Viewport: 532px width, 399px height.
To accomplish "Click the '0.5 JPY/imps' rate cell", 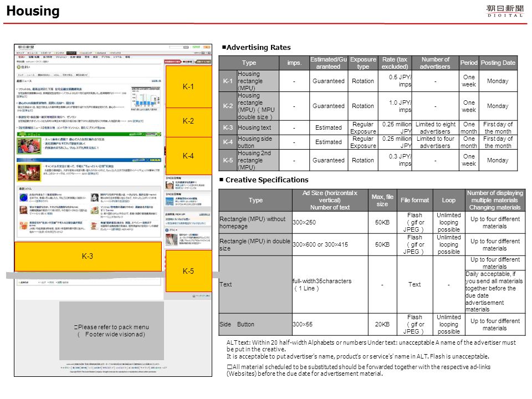I will [x=395, y=81].
